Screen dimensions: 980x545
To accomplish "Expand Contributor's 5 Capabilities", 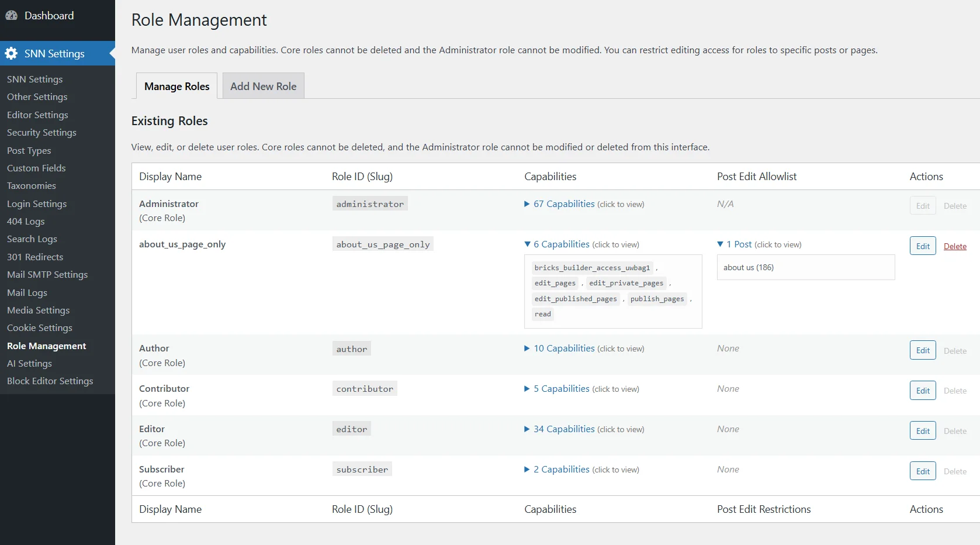I will coord(561,389).
